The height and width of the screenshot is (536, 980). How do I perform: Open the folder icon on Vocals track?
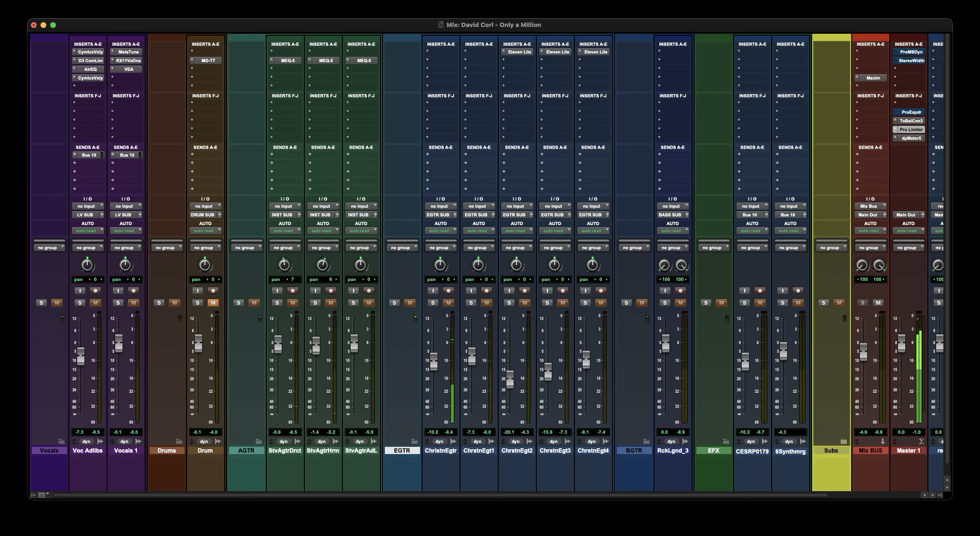[61, 442]
